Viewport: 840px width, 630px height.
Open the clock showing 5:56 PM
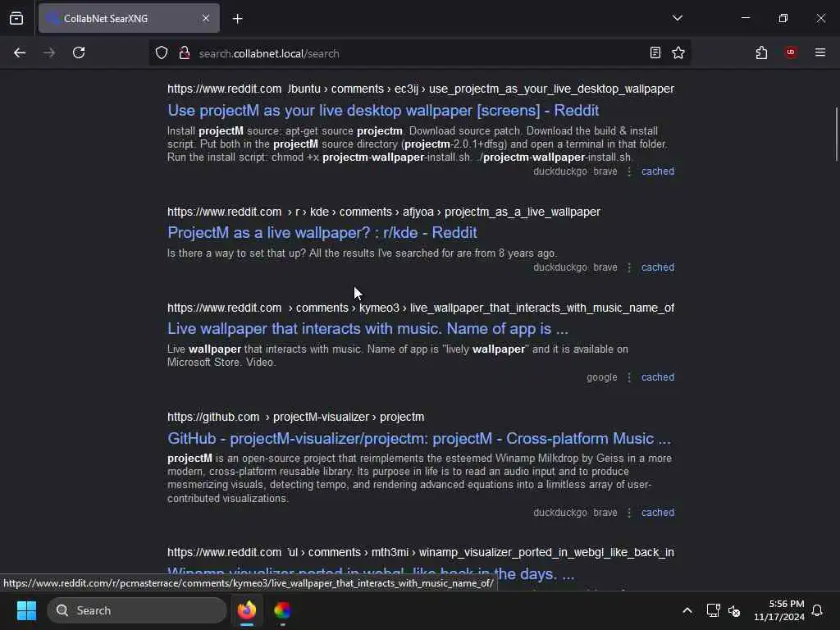pos(779,610)
